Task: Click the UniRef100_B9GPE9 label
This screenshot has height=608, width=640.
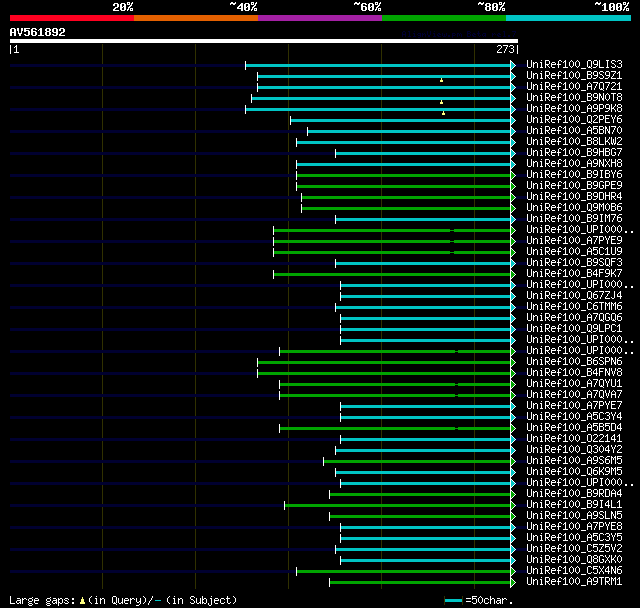Action: point(574,186)
